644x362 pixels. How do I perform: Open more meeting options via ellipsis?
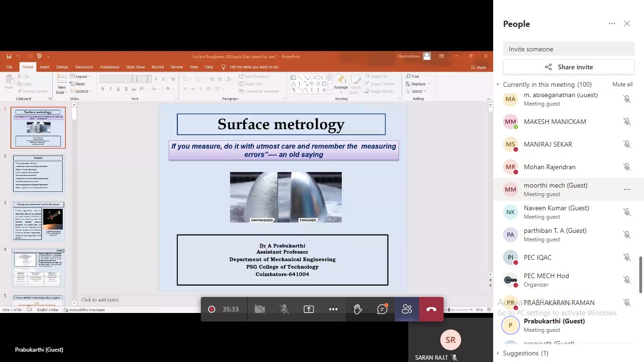point(333,309)
